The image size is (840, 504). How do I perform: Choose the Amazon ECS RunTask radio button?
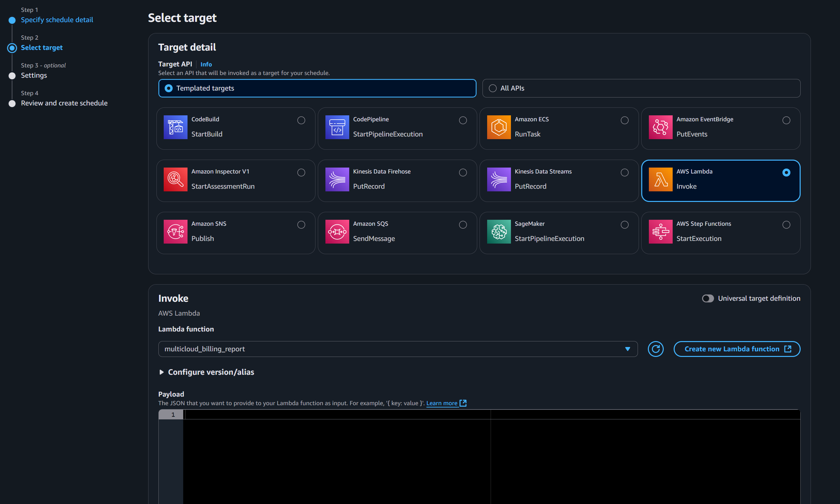tap(625, 120)
